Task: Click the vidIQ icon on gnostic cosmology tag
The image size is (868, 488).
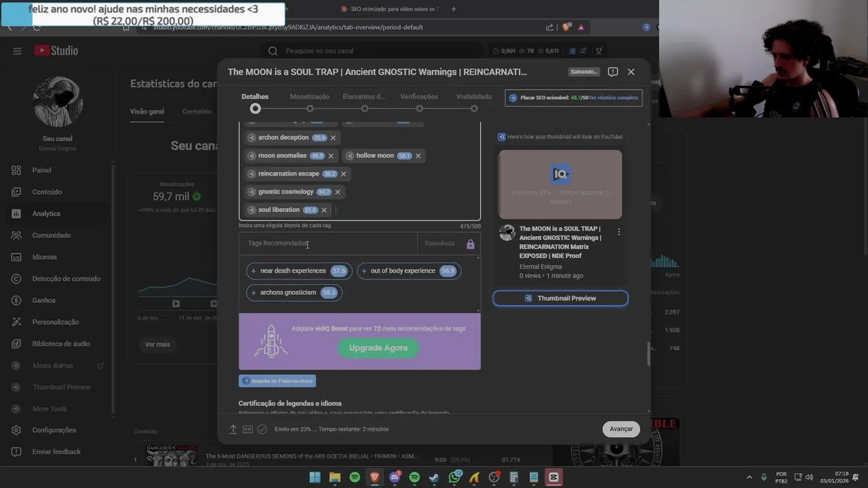Action: pos(252,192)
